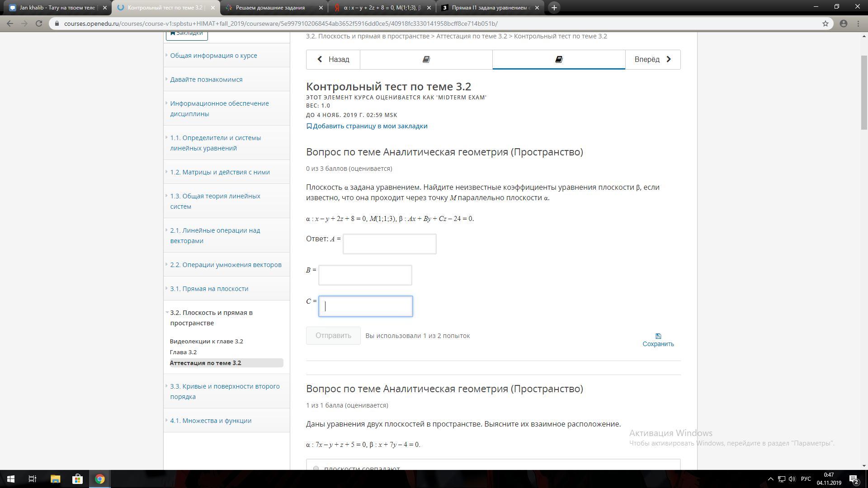Open the Chrome profile avatar icon
This screenshot has height=488, width=868.
(x=843, y=23)
